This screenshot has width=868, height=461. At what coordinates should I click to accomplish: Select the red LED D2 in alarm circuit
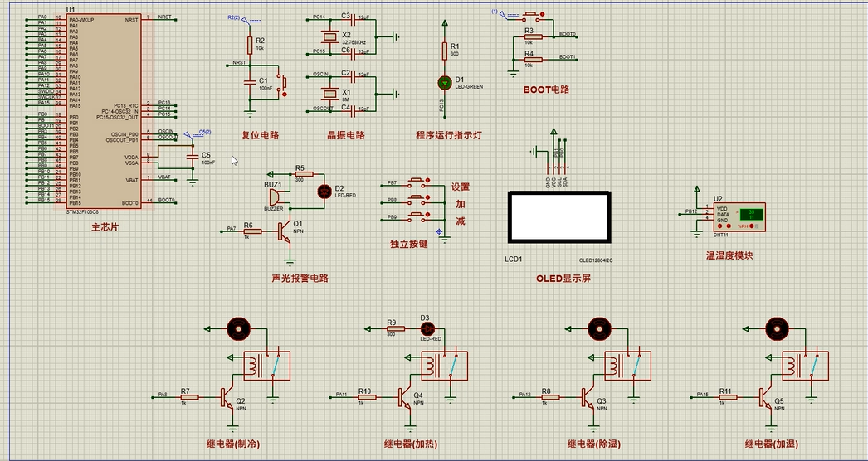(324, 192)
